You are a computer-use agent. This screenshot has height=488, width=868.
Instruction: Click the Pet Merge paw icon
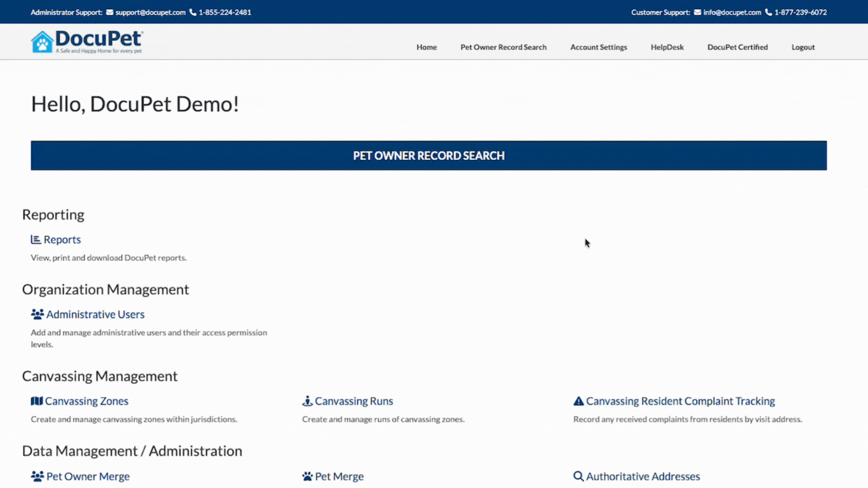[307, 476]
